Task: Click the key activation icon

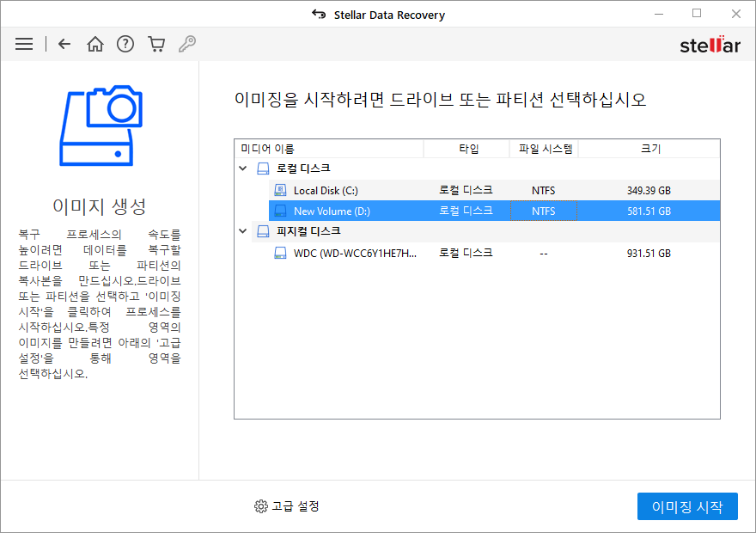Action: (187, 44)
